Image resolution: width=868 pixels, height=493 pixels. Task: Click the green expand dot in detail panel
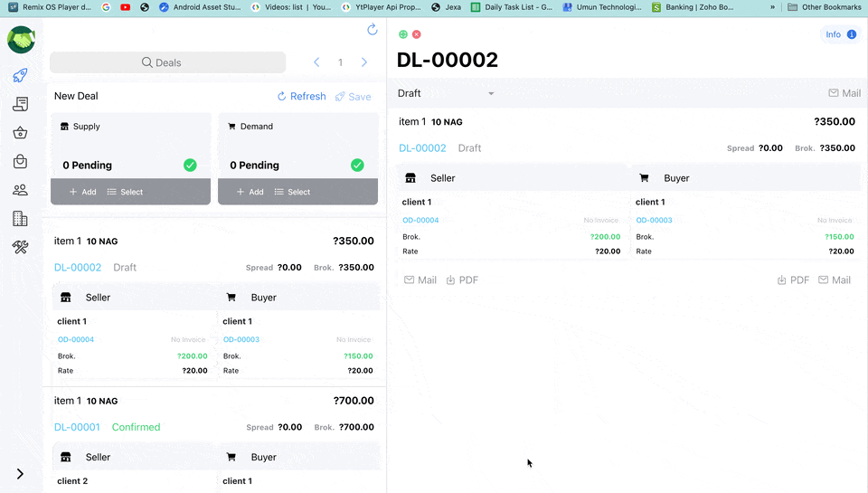tap(403, 34)
